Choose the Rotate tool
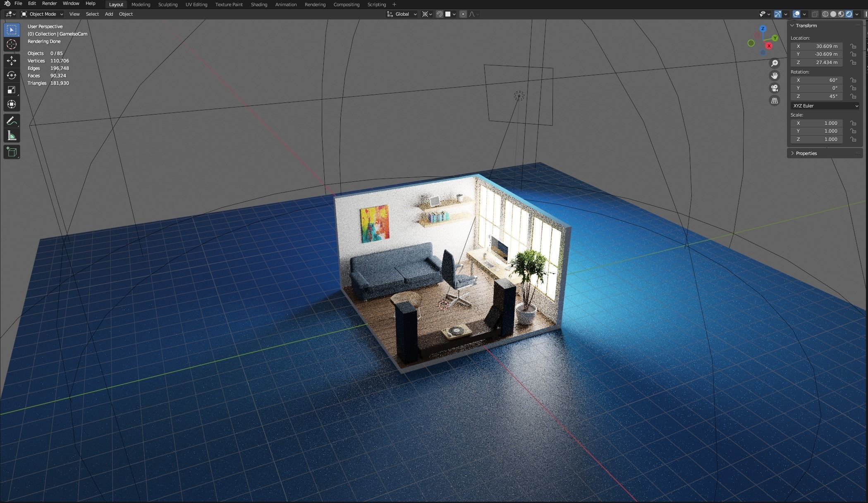Image resolution: width=868 pixels, height=503 pixels. 12,75
